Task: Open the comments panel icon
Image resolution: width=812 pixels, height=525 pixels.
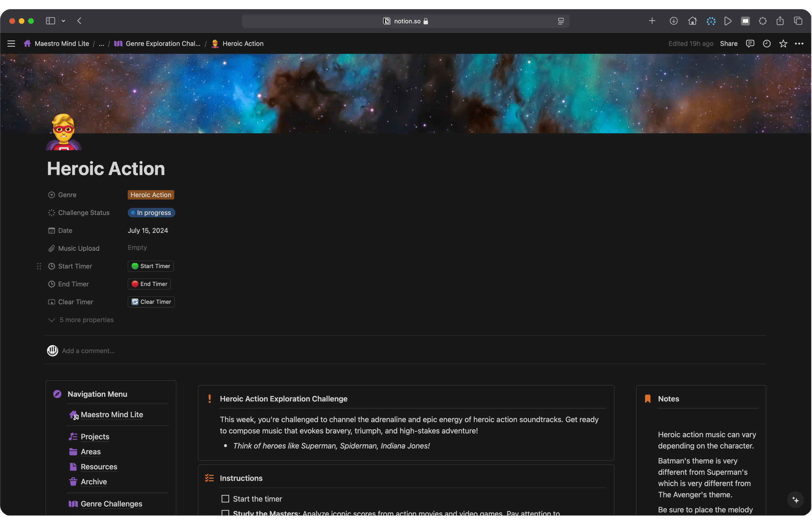Action: point(750,44)
